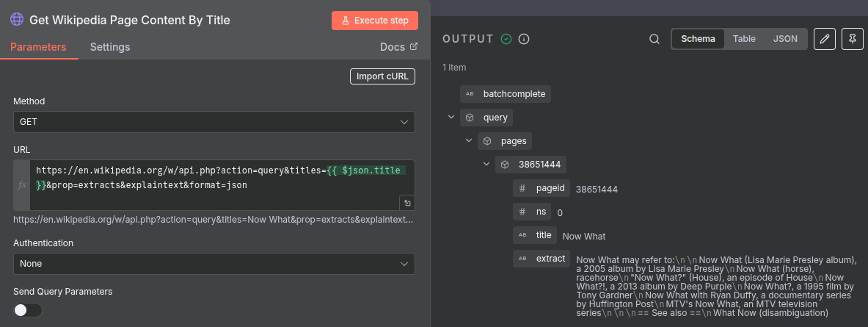The width and height of the screenshot is (868, 327).
Task: Click the AB text icon on the extract pill
Action: [522, 259]
